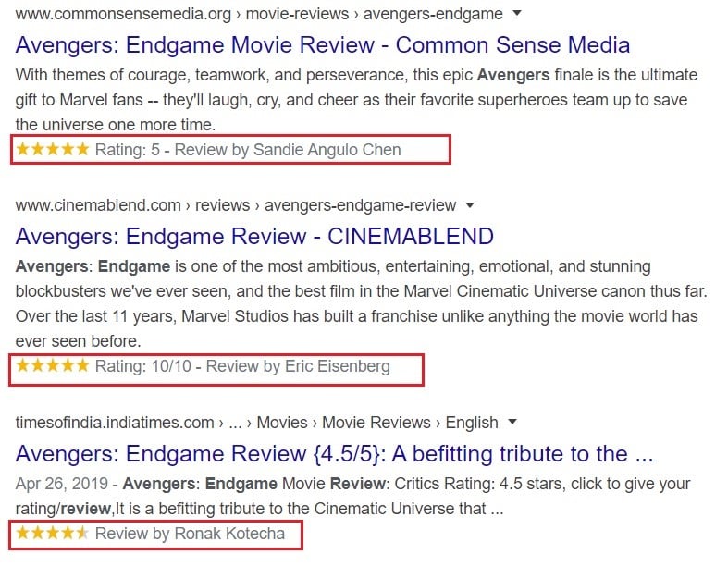Click the timesofindia.indiatimes.com breadcrumb URL
Viewport: 728px width, 566px height.
tap(115, 423)
